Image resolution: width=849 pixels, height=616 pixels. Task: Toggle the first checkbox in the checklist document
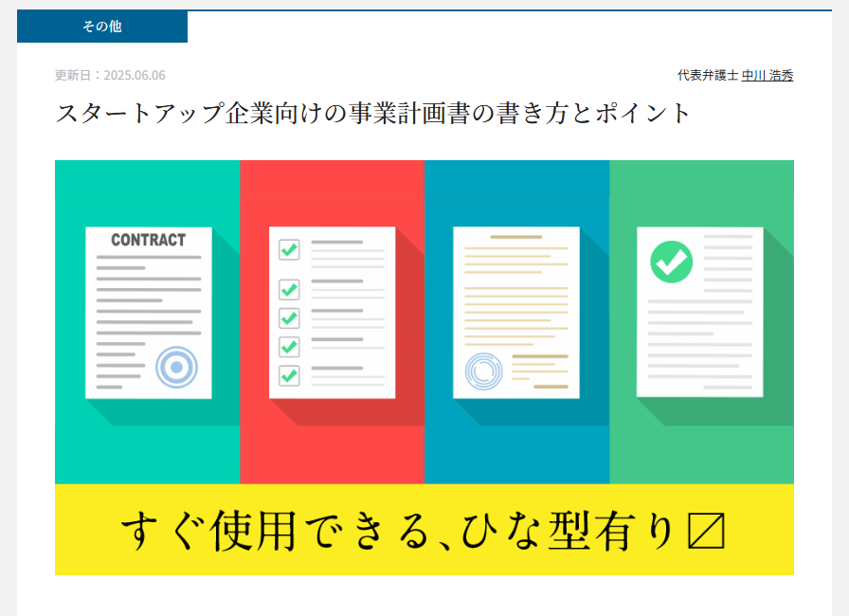289,250
